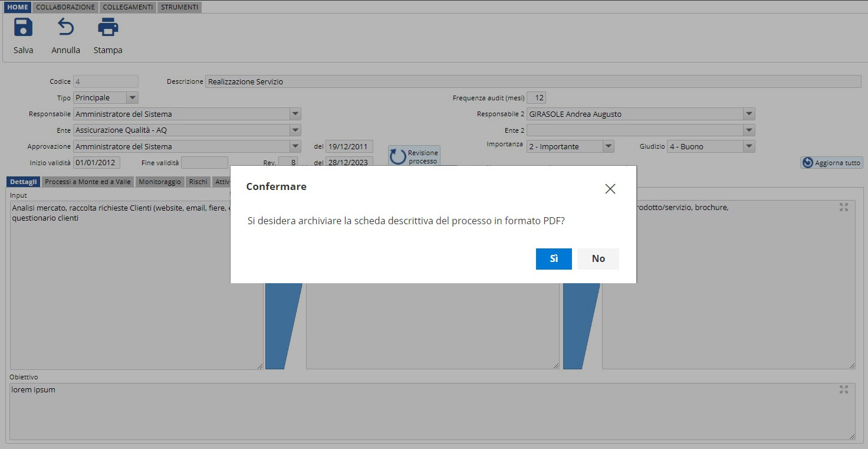
Task: Click the Frequenza audit months field
Action: tap(536, 98)
